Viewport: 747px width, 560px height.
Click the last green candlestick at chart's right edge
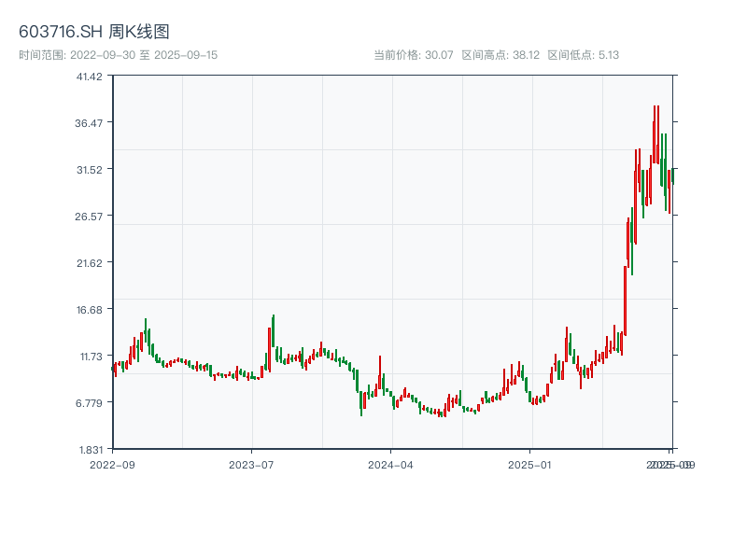click(673, 176)
